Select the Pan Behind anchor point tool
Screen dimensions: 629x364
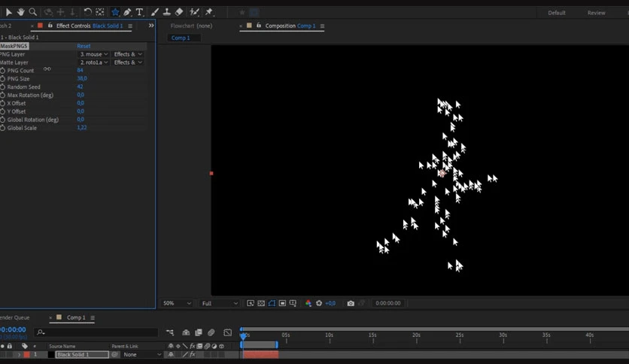tap(100, 12)
